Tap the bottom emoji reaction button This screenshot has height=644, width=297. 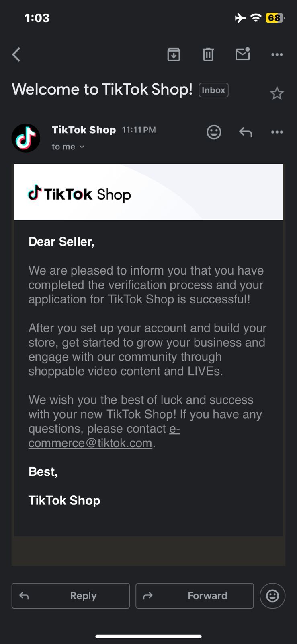coord(272,596)
